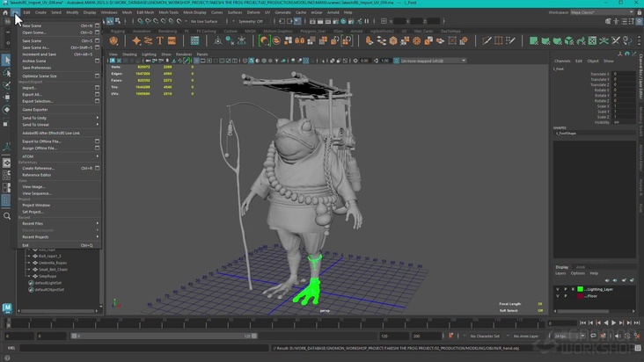Screen dimensions: 644x362
Task: Click the audio speaker icon in playback options
Action: point(618,336)
